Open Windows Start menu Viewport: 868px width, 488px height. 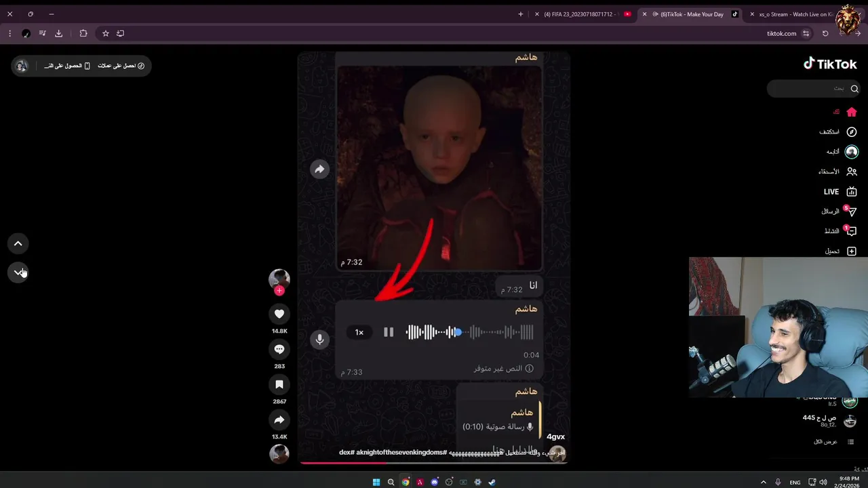click(376, 483)
